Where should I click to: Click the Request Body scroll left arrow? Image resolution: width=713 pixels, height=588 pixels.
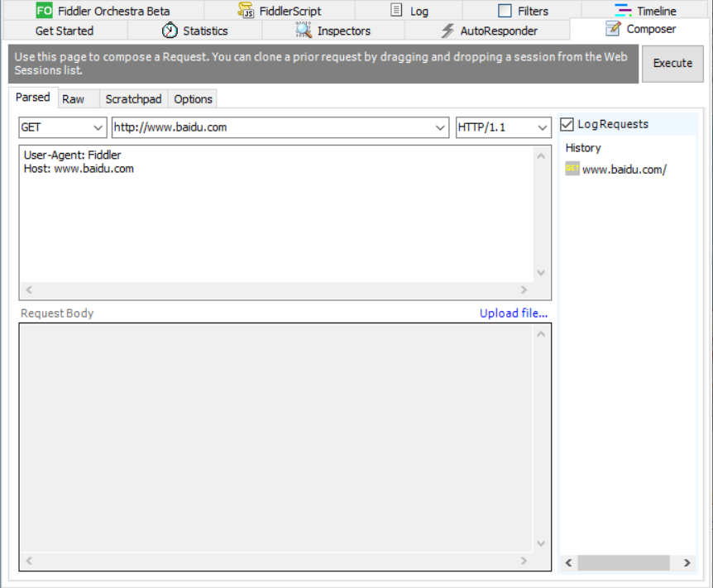click(x=29, y=561)
